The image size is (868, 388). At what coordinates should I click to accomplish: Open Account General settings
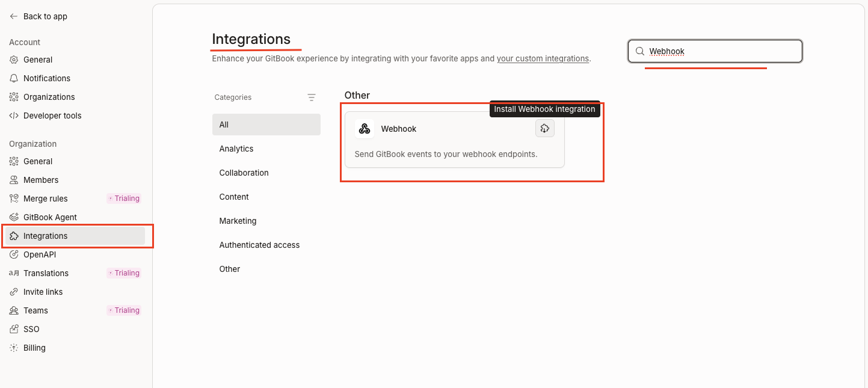pyautogui.click(x=75, y=60)
